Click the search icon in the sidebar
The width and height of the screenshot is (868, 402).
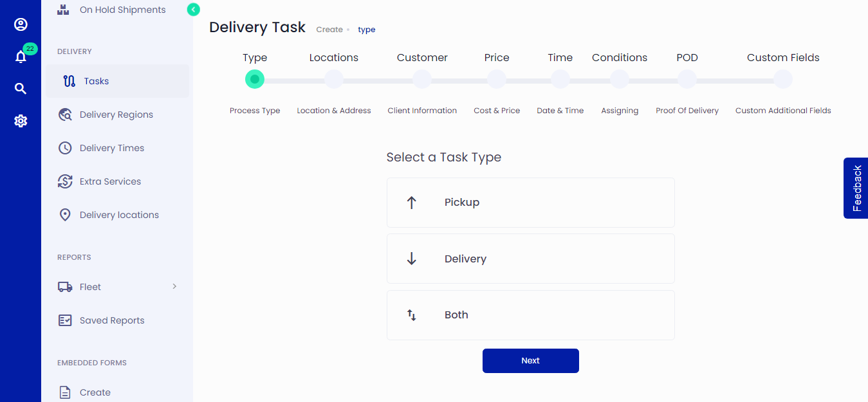[x=21, y=88]
